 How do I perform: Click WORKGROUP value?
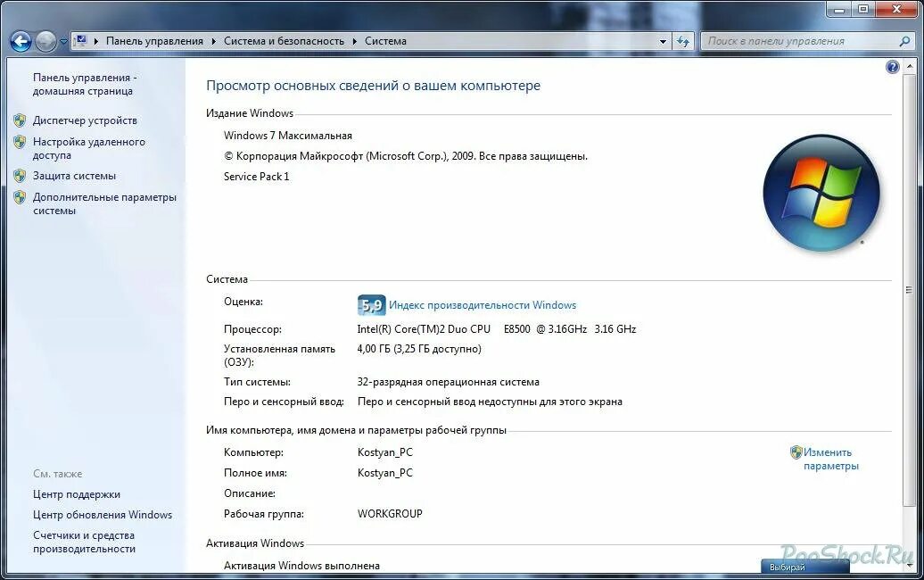(x=390, y=513)
